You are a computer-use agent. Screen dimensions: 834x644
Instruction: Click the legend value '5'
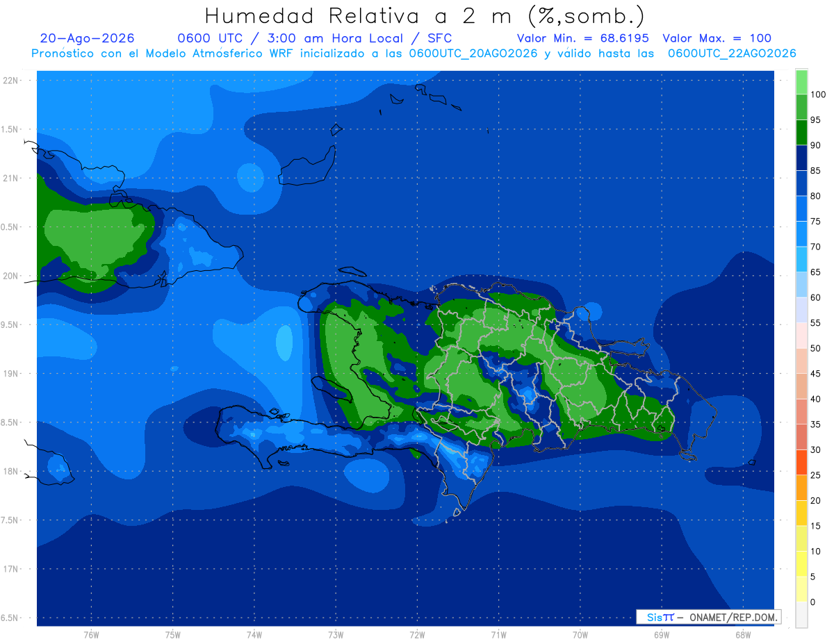click(x=812, y=577)
